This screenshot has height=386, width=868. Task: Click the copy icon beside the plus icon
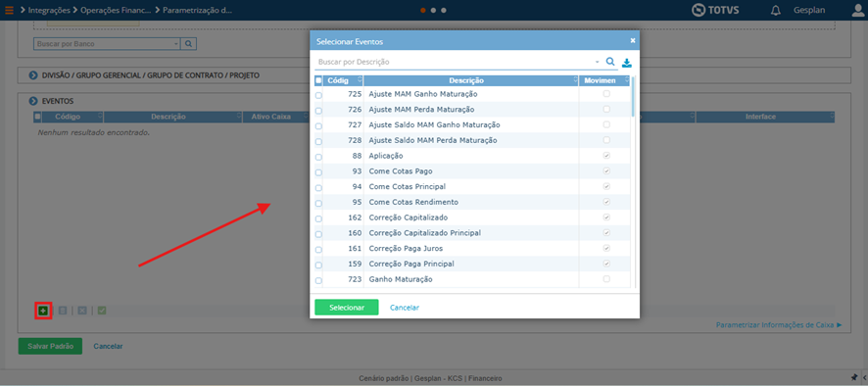63,311
